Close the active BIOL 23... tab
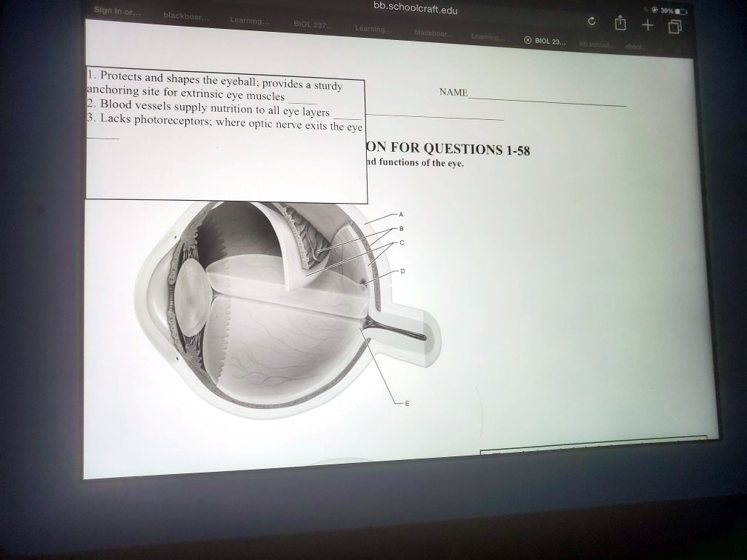 click(x=528, y=40)
